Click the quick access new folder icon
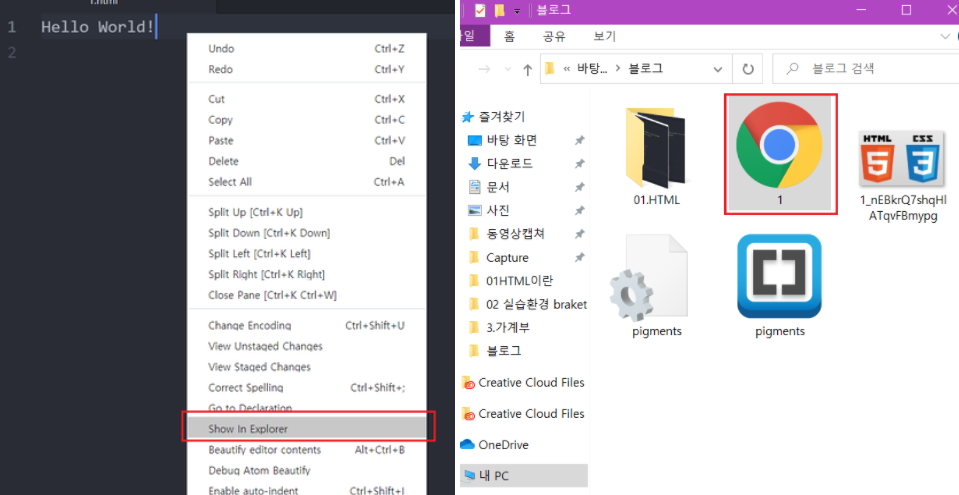The width and height of the screenshot is (959, 495). [500, 10]
